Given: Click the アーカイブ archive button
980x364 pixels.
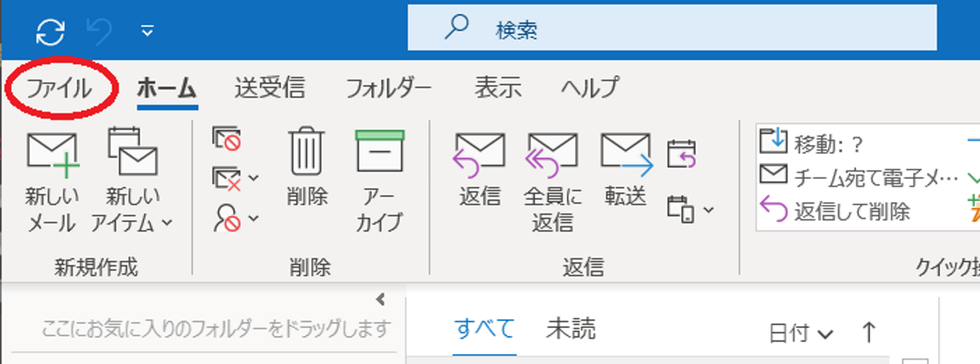Looking at the screenshot, I should click(380, 182).
